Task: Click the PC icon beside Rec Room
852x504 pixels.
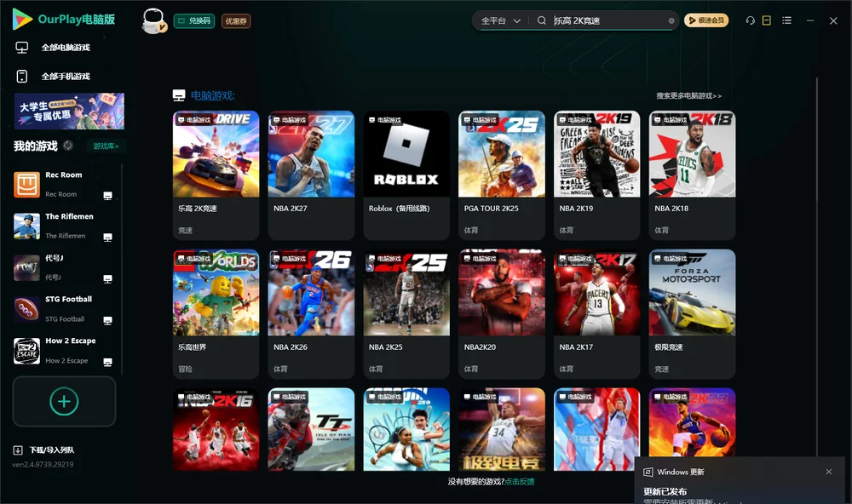Action: click(107, 196)
